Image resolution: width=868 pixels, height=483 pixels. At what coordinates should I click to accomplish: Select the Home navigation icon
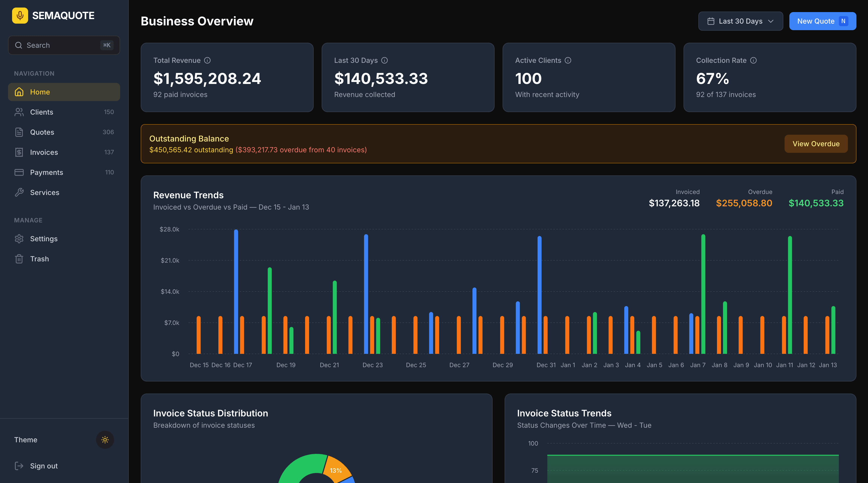pos(19,92)
